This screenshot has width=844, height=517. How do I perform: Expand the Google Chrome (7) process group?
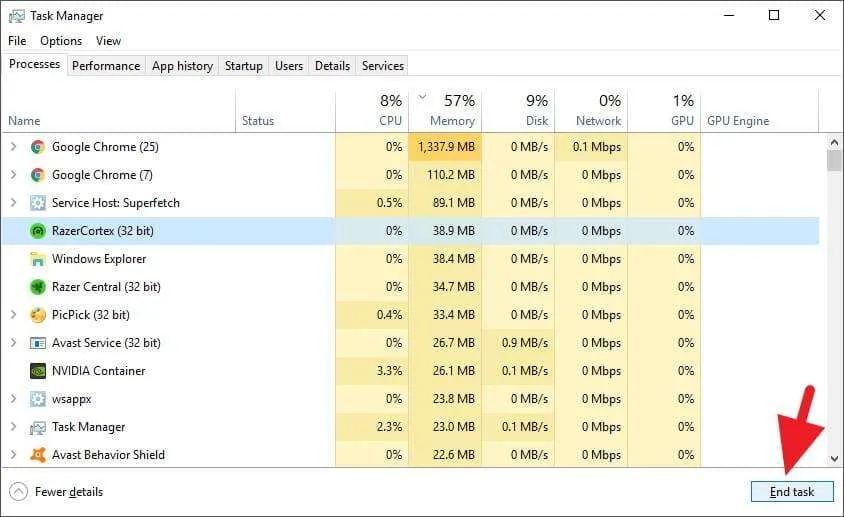(14, 174)
